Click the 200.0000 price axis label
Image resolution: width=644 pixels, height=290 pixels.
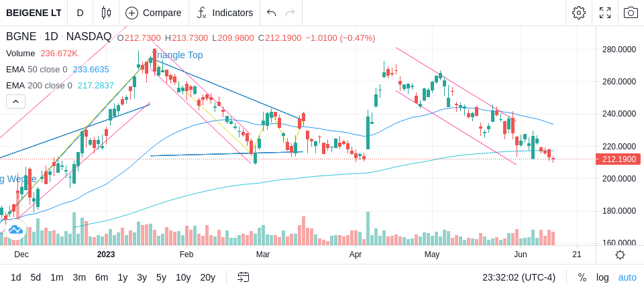(x=619, y=178)
